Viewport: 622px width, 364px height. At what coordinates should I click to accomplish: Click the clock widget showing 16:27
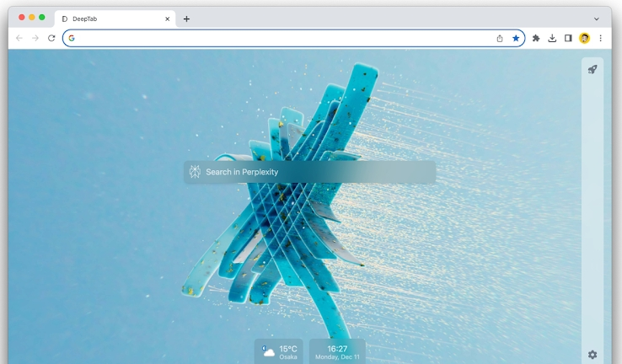click(337, 351)
